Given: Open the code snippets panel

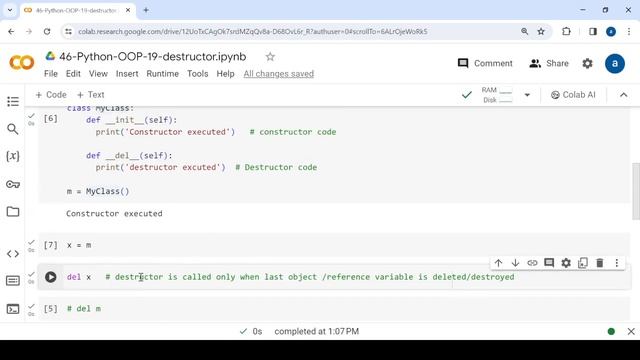Looking at the screenshot, I should click(x=13, y=254).
